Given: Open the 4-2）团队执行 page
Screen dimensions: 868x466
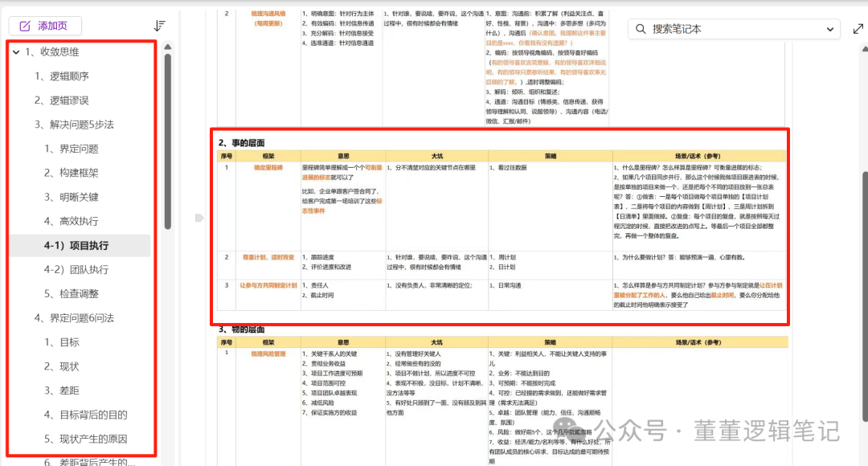Looking at the screenshot, I should [76, 270].
